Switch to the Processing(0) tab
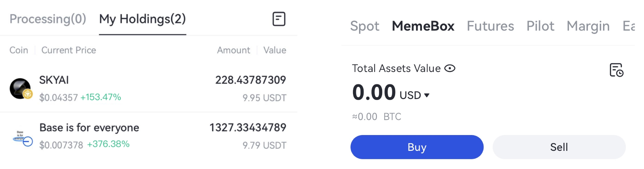This screenshot has width=644, height=169. pos(48,19)
